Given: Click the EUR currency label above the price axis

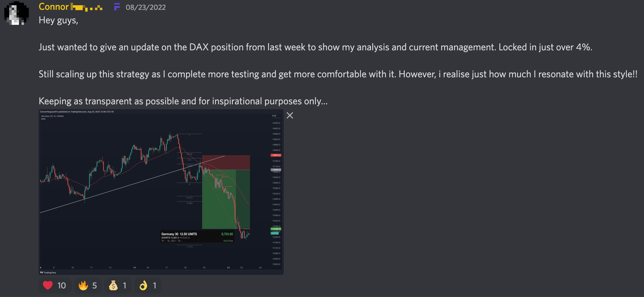Looking at the screenshot, I should pos(274,116).
